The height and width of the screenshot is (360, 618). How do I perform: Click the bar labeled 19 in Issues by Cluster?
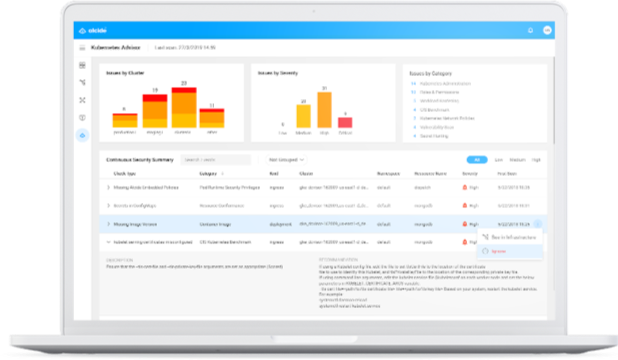click(155, 111)
